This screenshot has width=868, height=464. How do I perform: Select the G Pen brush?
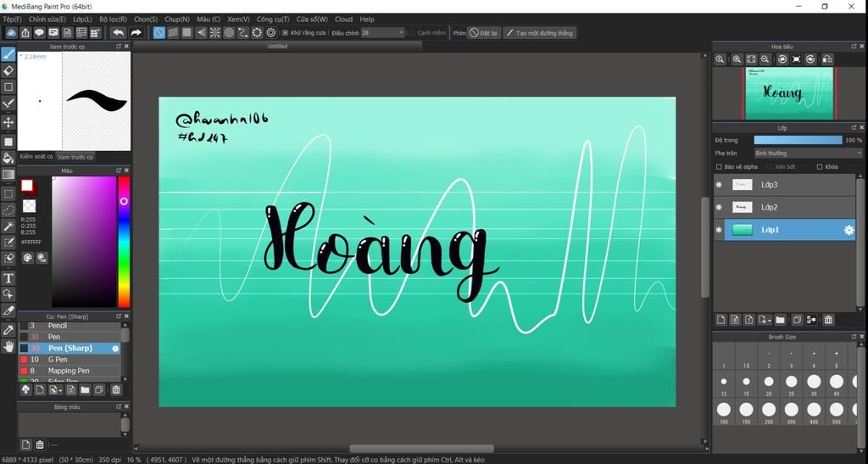click(70, 360)
